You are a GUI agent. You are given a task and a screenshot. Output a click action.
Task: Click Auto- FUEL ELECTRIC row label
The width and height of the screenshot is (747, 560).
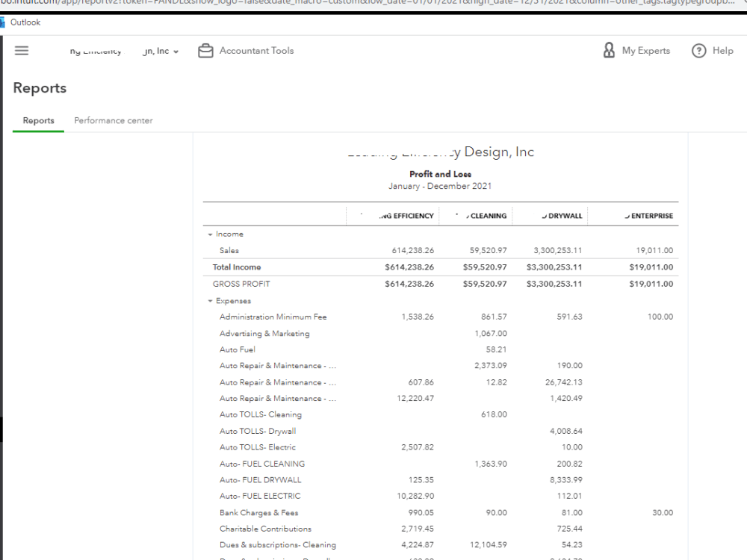pyautogui.click(x=260, y=497)
